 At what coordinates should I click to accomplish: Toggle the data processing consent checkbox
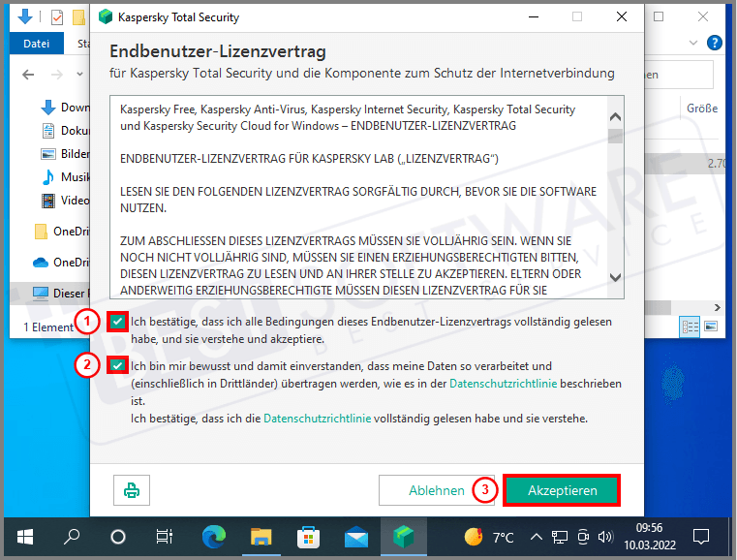click(x=117, y=365)
